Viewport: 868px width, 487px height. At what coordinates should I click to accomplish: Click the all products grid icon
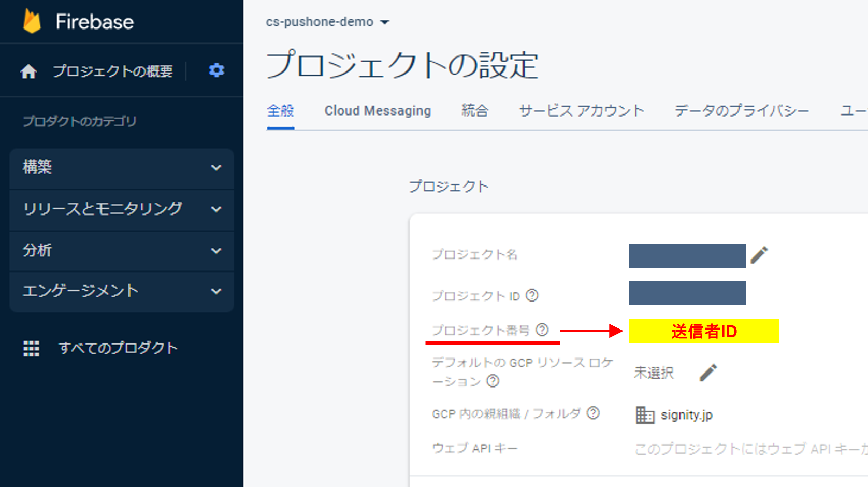point(31,349)
